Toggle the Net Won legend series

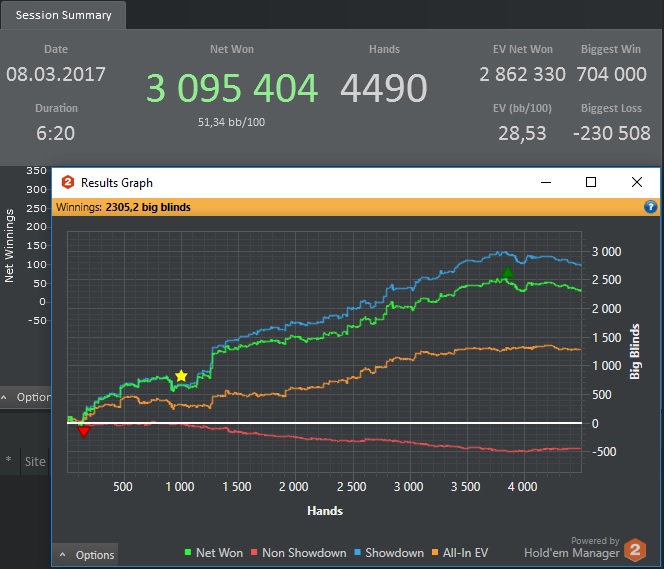point(214,552)
